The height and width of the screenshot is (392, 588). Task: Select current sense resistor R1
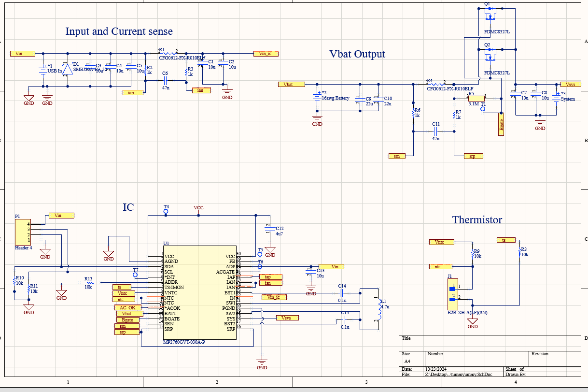click(x=168, y=53)
